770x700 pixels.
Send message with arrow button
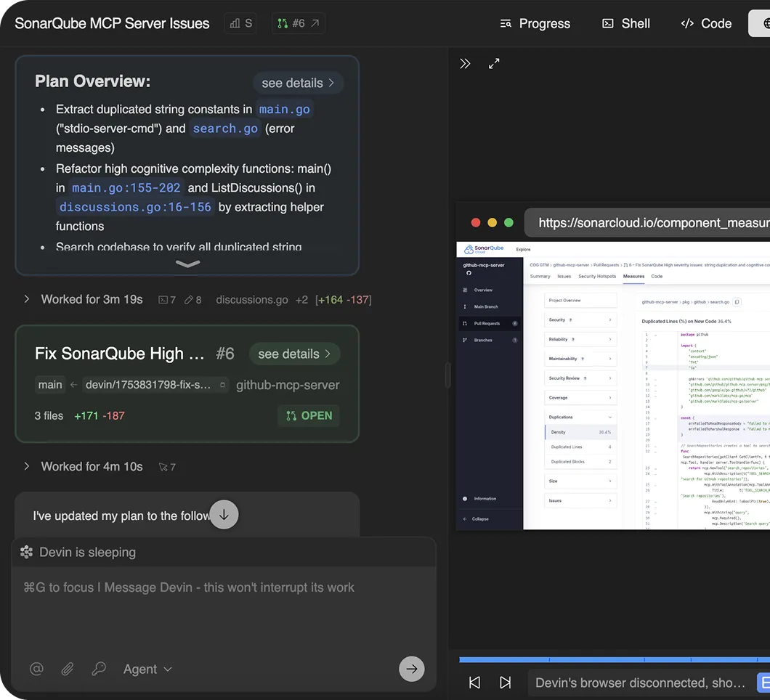[x=412, y=669]
